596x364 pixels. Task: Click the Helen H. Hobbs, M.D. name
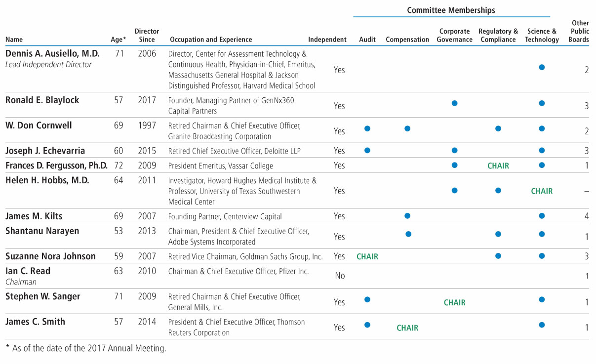[x=47, y=180]
